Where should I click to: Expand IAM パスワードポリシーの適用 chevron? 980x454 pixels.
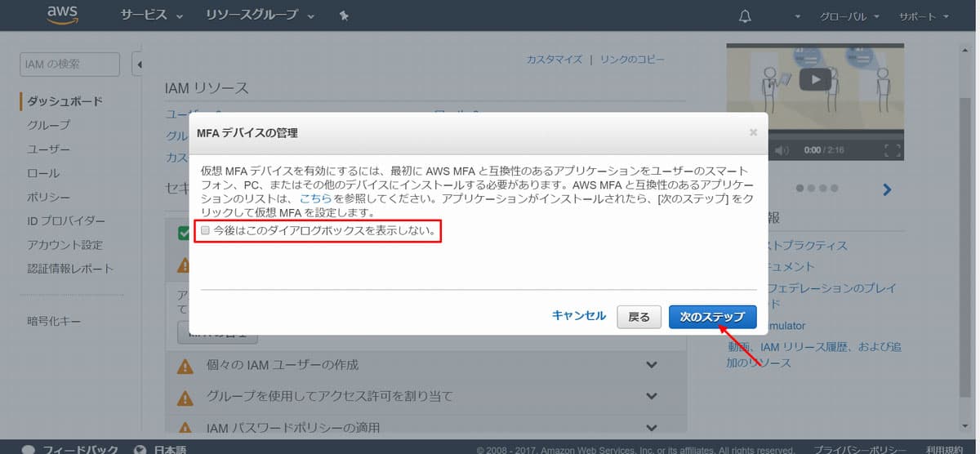(x=652, y=427)
